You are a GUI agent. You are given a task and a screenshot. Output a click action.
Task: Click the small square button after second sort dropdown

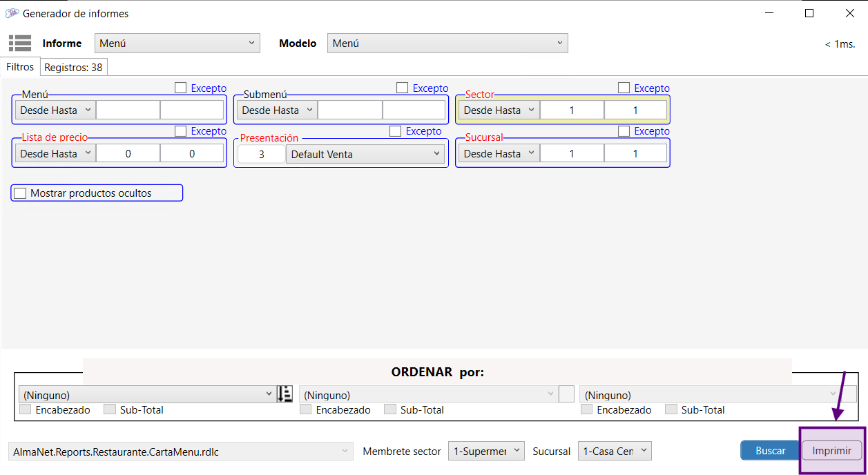pos(566,394)
